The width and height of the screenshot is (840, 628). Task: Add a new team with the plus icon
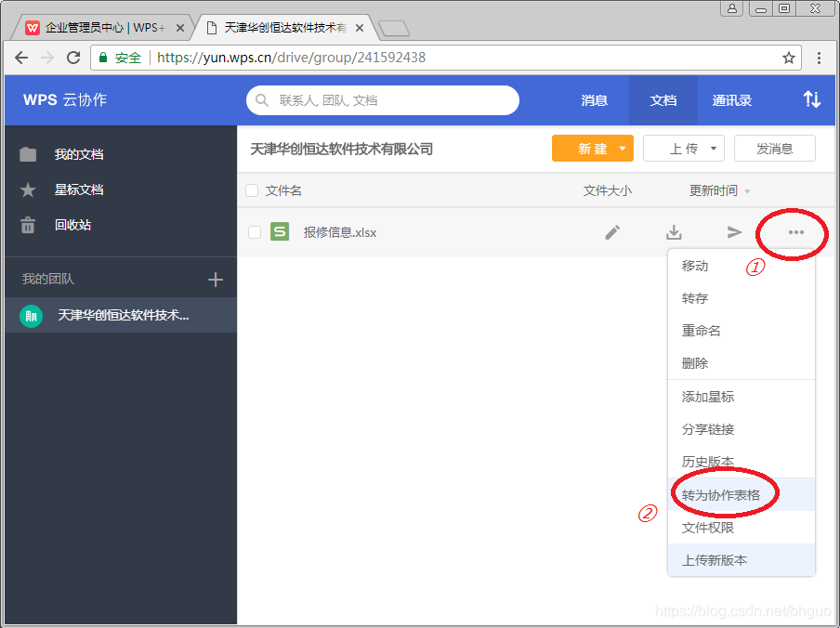pyautogui.click(x=216, y=280)
